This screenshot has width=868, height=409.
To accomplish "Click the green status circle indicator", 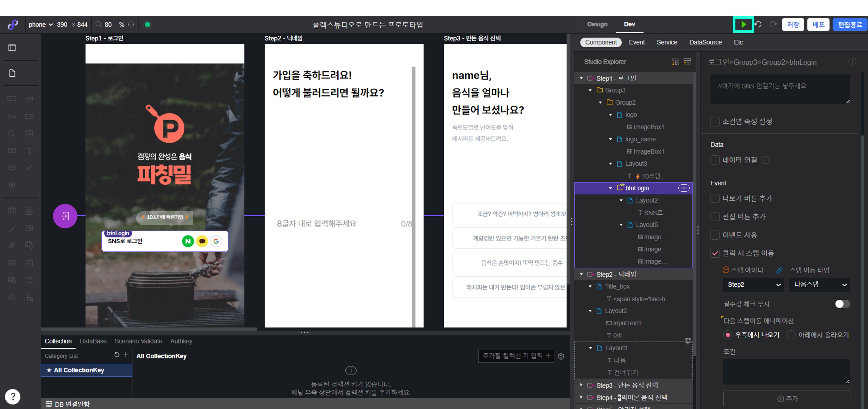I will [147, 25].
